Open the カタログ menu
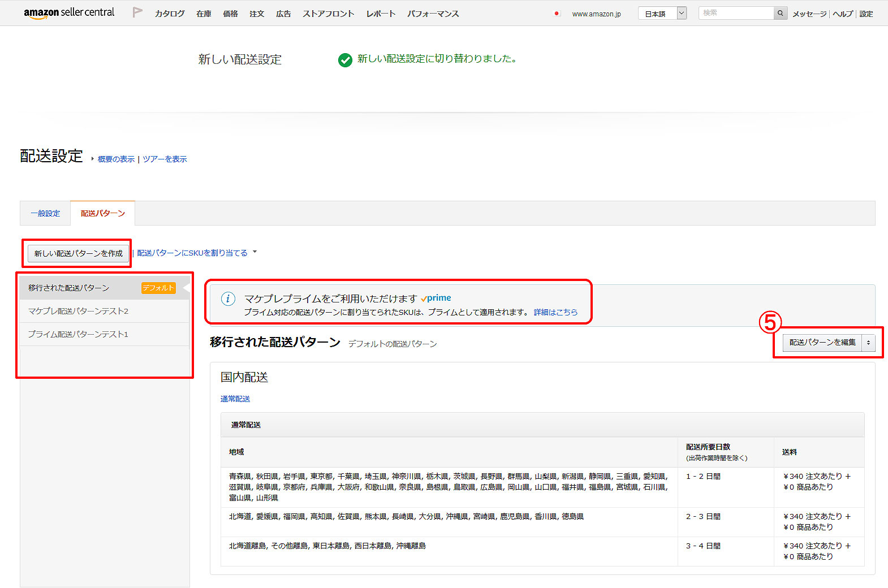Image resolution: width=888 pixels, height=588 pixels. pos(170,14)
